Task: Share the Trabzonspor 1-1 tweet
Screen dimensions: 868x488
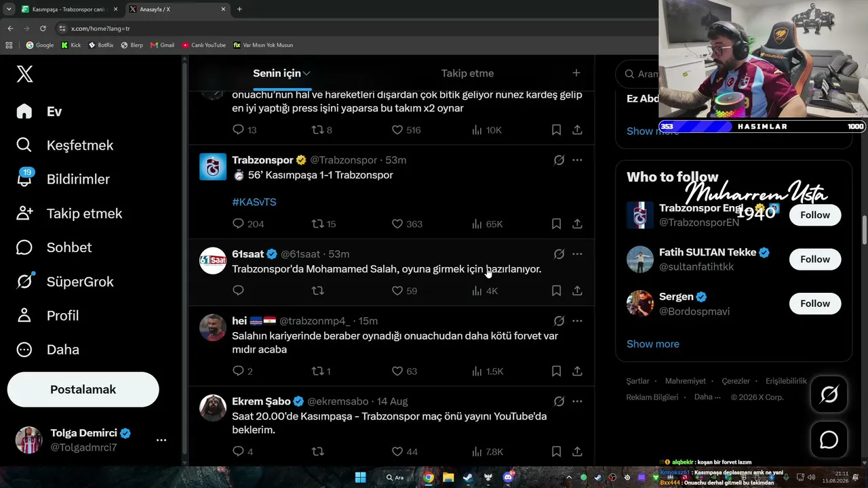Action: click(x=577, y=224)
